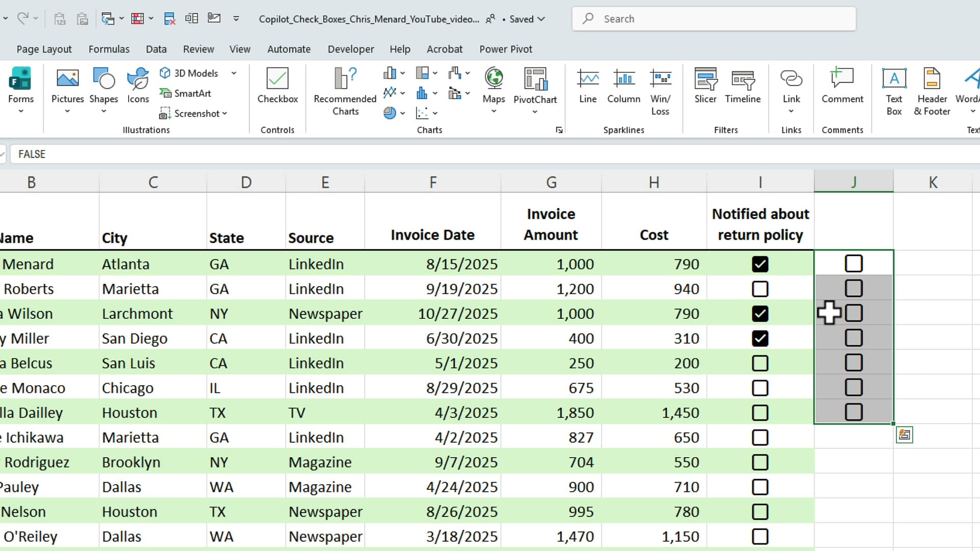The image size is (980, 551).
Task: Insert a statistic histogram chart
Action: (423, 93)
